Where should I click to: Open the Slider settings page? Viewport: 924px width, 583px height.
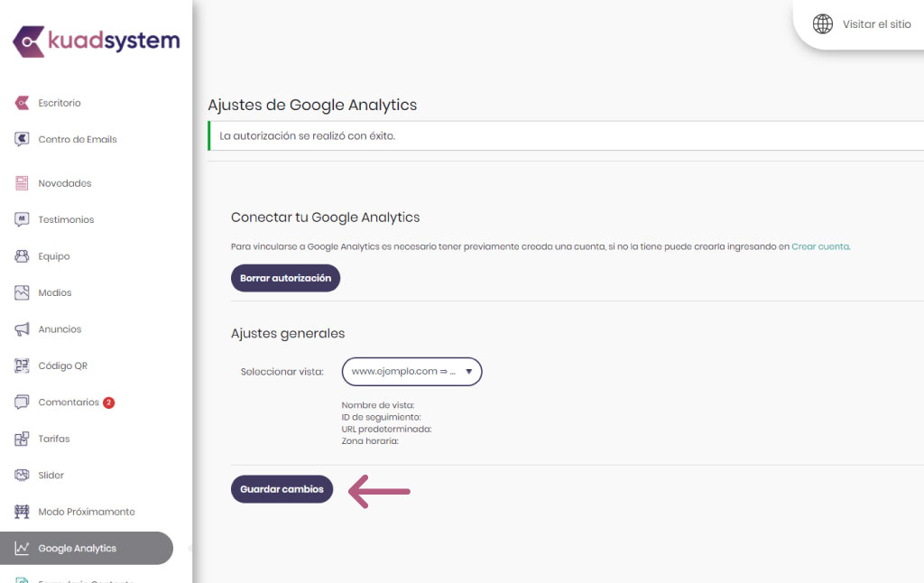click(x=51, y=475)
